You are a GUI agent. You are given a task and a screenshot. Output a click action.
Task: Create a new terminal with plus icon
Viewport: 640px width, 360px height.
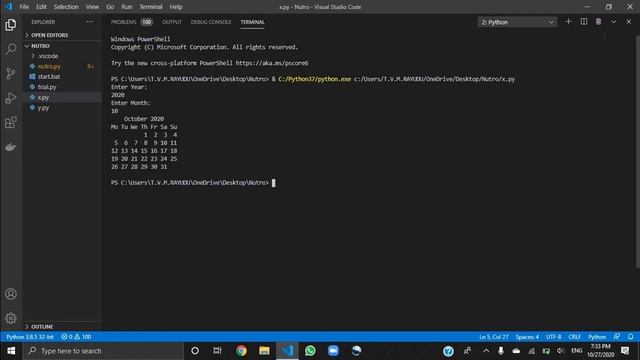[x=568, y=22]
